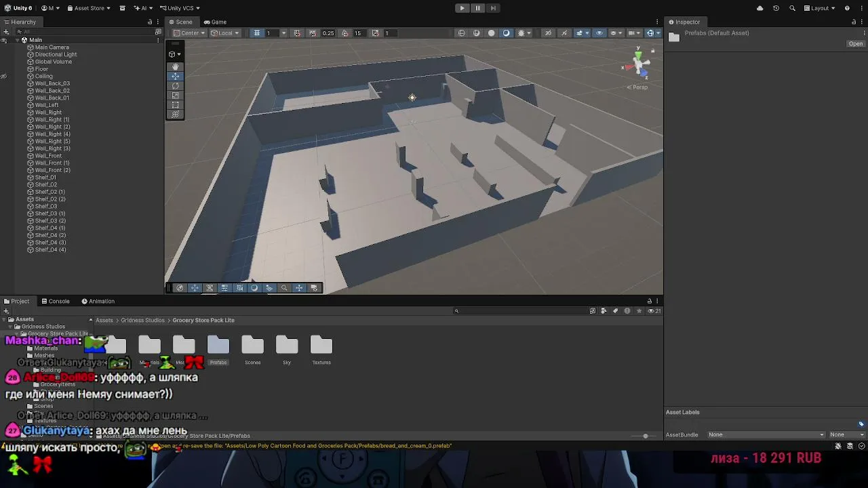
Task: Open the Center pivot mode dropdown
Action: click(189, 33)
